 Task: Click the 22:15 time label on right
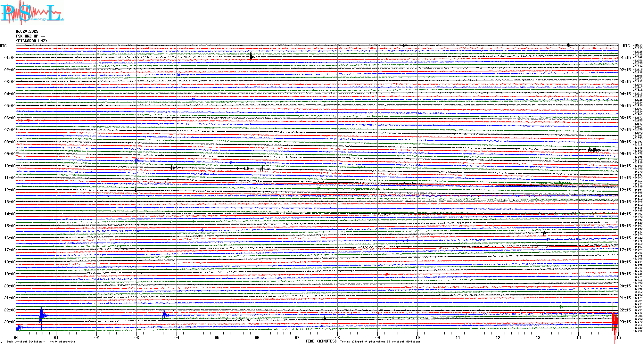pos(625,310)
